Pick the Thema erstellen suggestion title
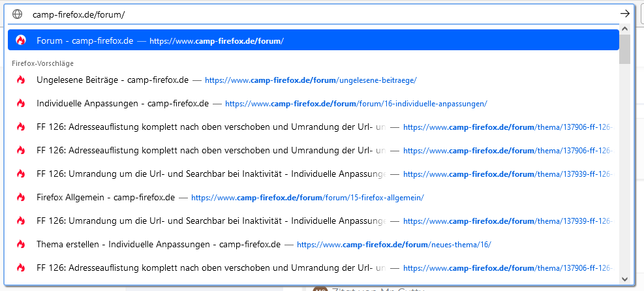This screenshot has width=644, height=291. 159,244
